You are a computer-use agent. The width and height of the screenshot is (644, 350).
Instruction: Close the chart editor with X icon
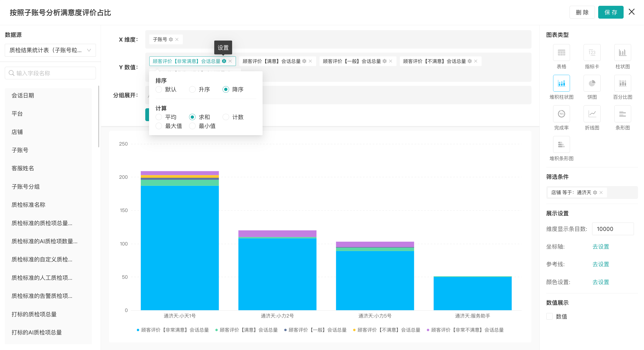coord(632,12)
